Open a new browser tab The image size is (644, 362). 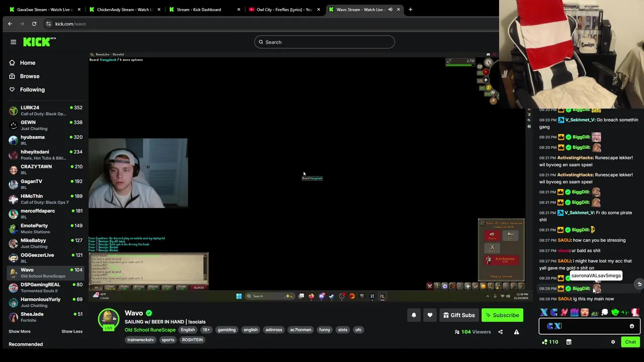410,10
